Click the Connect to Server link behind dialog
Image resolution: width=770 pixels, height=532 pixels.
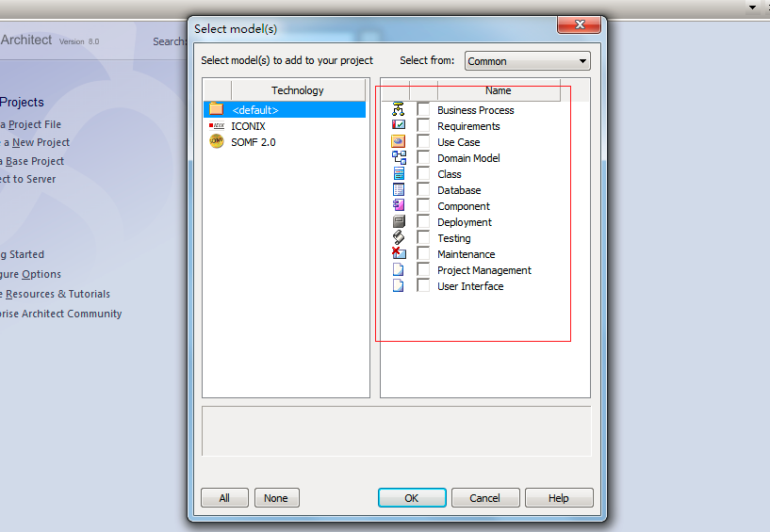[x=28, y=179]
